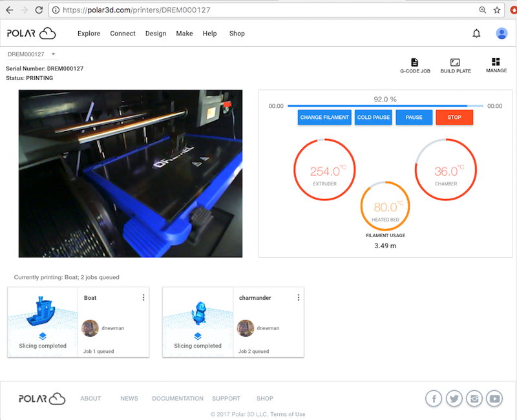Open the YouTube footer icon

[494, 399]
